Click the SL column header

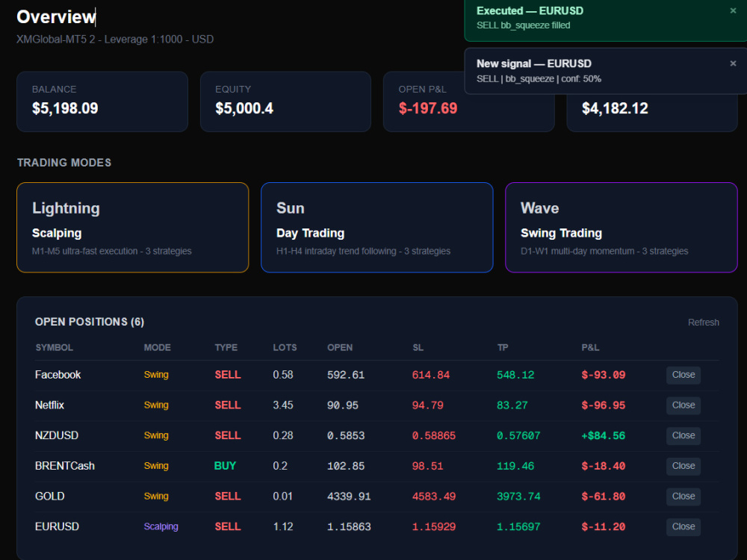[x=418, y=348]
